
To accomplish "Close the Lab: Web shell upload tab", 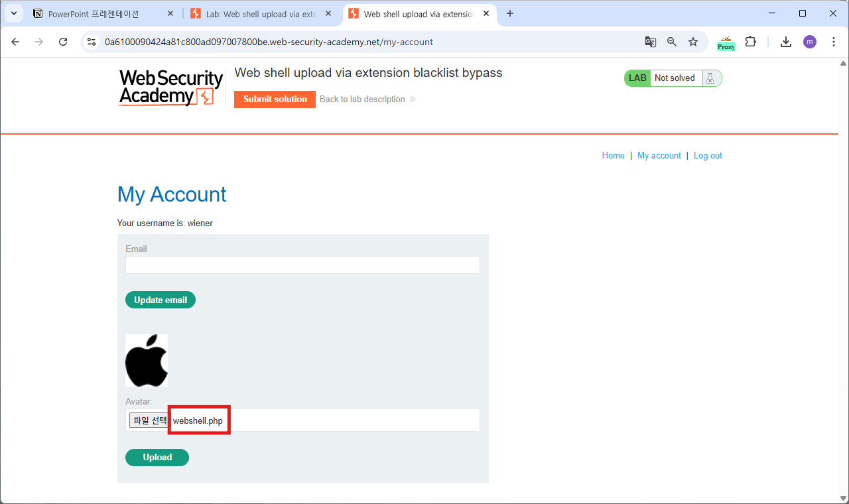I will [x=328, y=14].
